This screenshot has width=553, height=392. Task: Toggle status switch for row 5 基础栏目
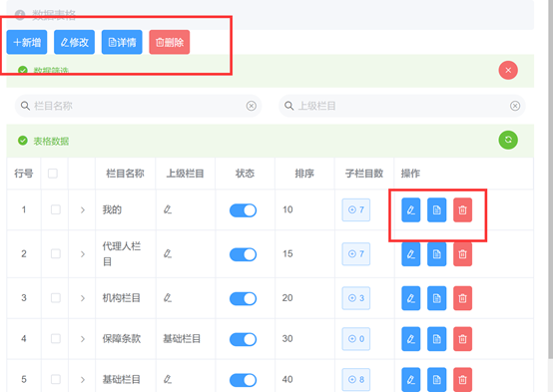coord(243,380)
